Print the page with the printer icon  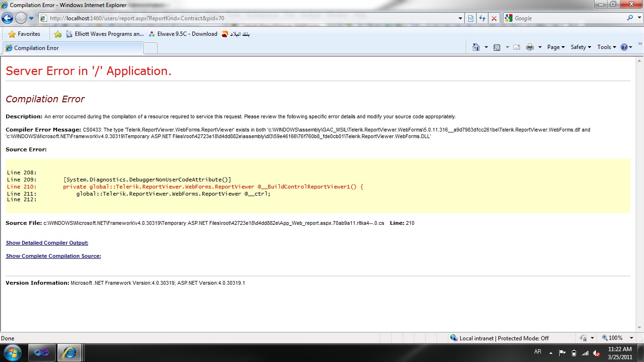(x=530, y=47)
